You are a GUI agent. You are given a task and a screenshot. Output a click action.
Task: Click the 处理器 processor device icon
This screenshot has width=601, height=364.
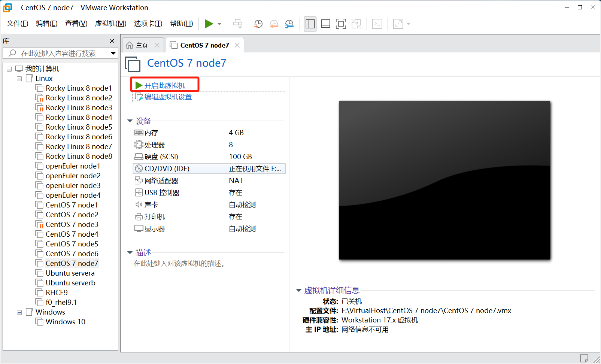coord(139,145)
